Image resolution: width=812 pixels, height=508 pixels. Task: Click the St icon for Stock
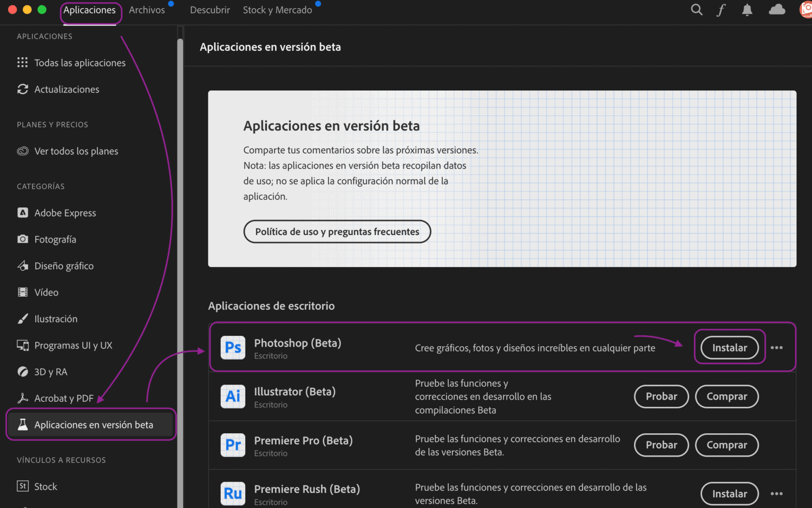click(x=22, y=486)
